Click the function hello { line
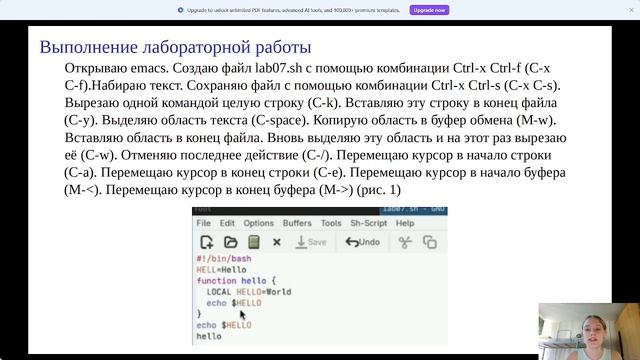This screenshot has width=640, height=360. coord(236,281)
